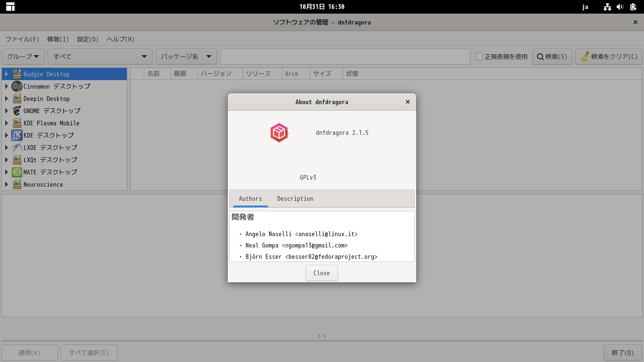Viewport: 644px width, 362px height.
Task: Click Angelo Naselli author entry
Action: pyautogui.click(x=302, y=234)
